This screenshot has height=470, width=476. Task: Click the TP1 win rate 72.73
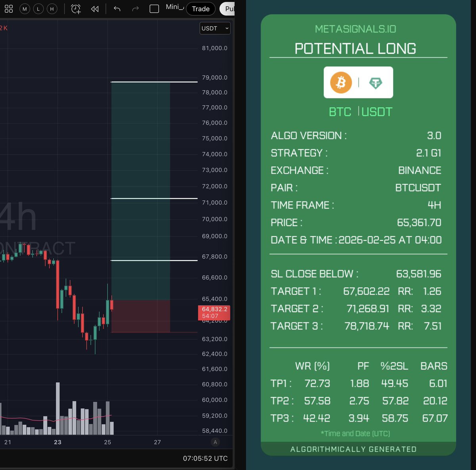coord(317,384)
